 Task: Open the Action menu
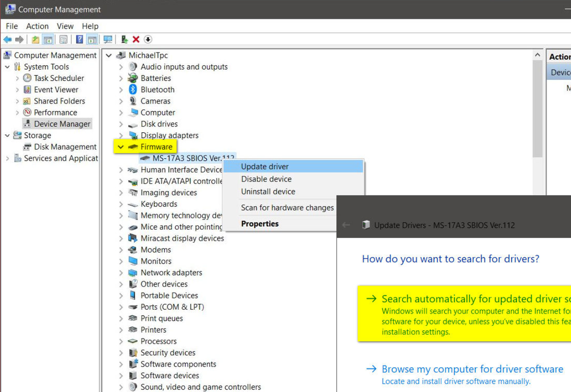pyautogui.click(x=37, y=26)
